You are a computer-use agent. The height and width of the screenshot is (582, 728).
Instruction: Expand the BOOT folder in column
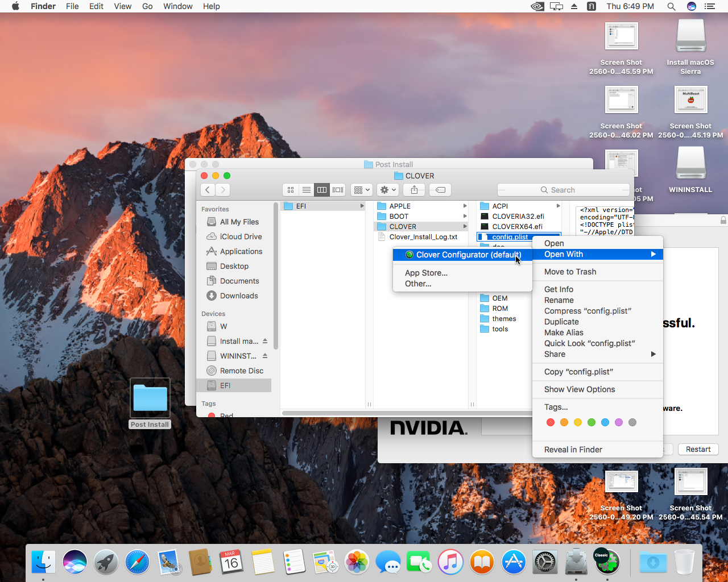click(465, 216)
